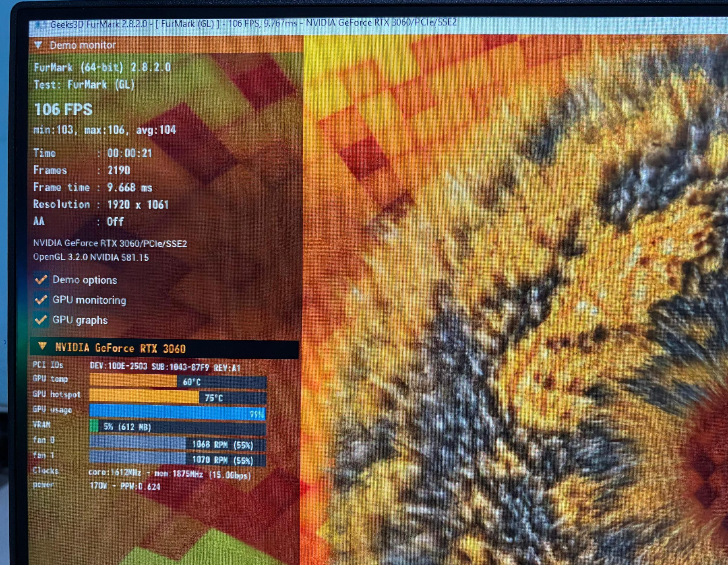Toggle the GPU graphs checkbox
Image resolution: width=728 pixels, height=565 pixels.
tap(41, 320)
